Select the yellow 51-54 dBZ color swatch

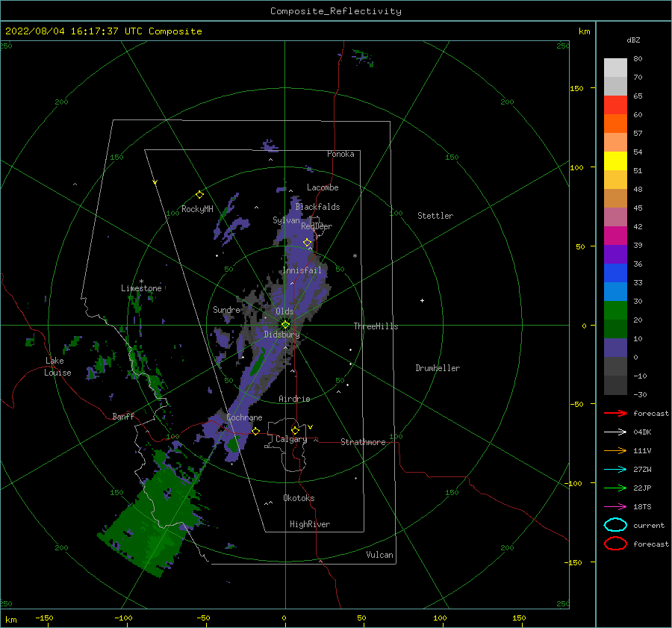(615, 161)
